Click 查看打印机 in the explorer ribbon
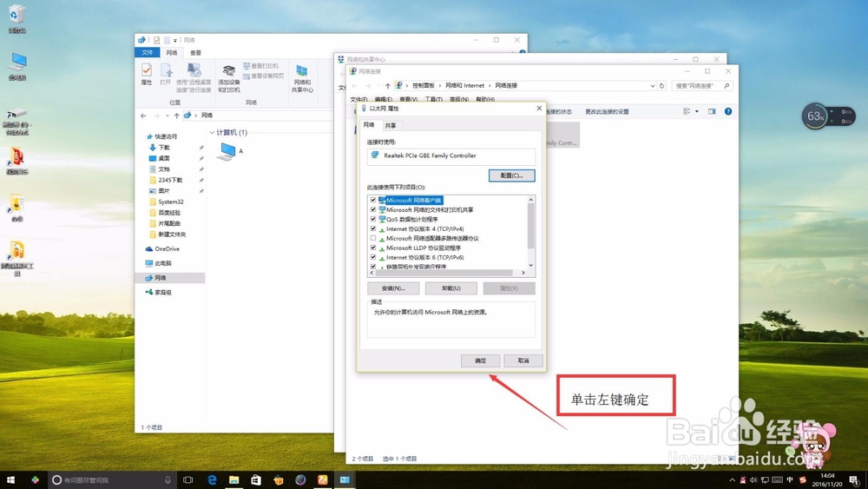This screenshot has width=868, height=489. pos(260,66)
